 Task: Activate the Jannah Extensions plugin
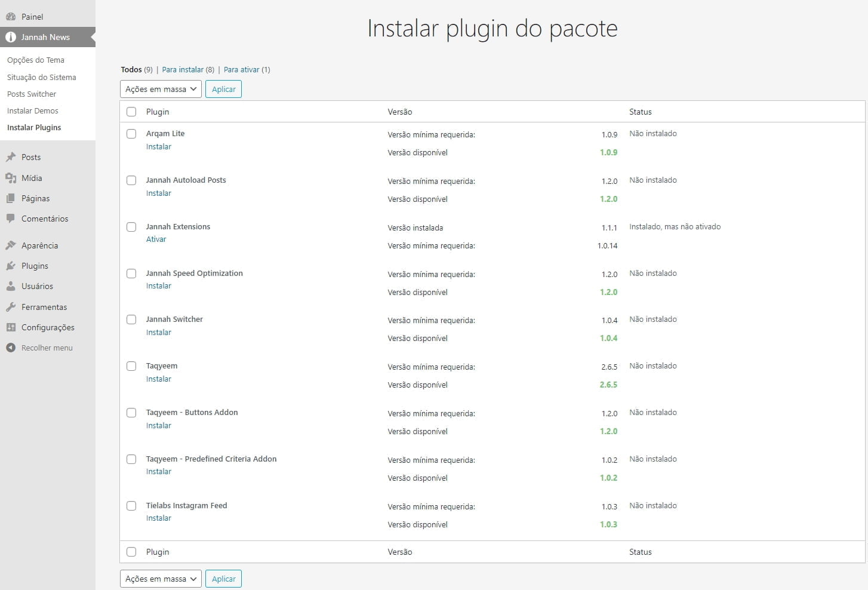[156, 239]
